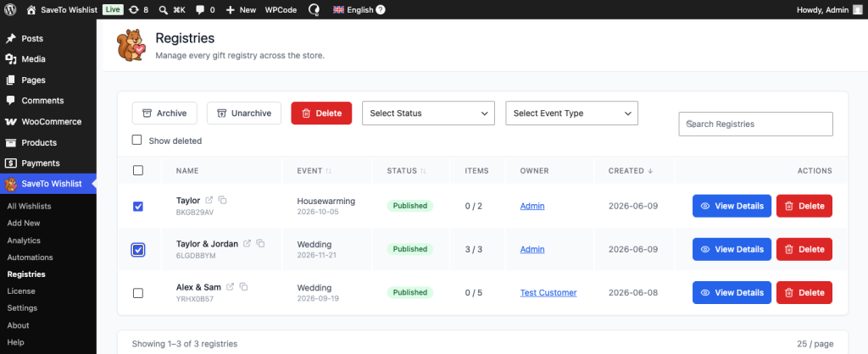Focus the Search Registries field
The image size is (868, 354).
coord(755,124)
